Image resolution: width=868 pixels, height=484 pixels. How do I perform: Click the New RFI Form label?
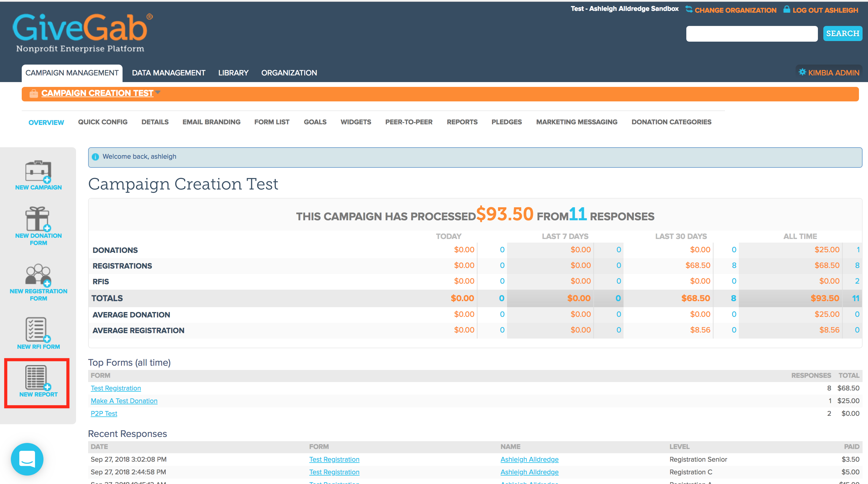38,347
